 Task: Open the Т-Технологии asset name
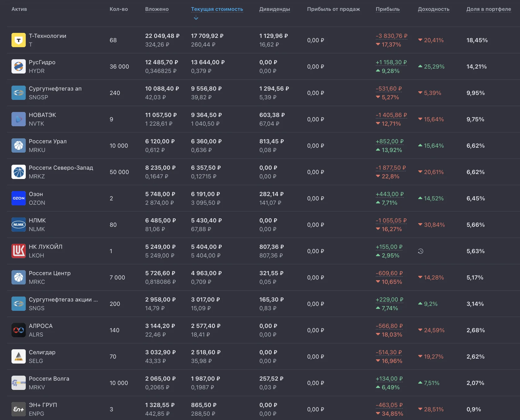tap(47, 36)
